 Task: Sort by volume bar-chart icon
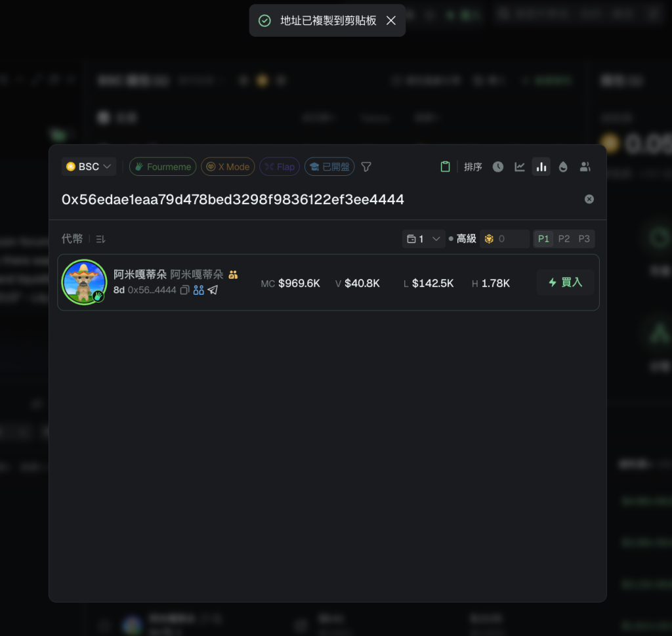point(541,167)
